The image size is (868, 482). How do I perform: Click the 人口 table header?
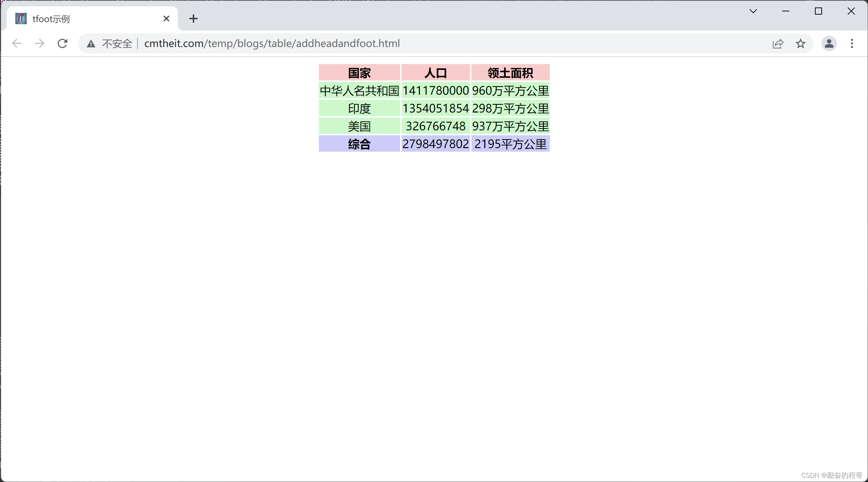click(436, 73)
